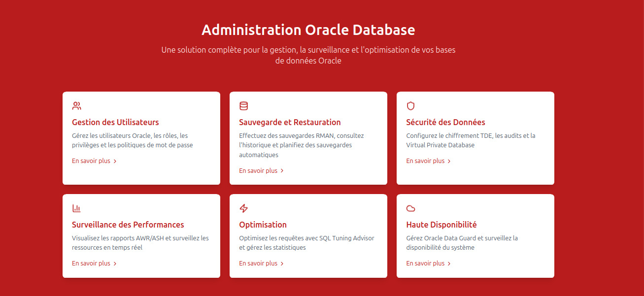
Task: Click the description "Visualisez les rapports AWR/ASH"
Action: point(140,243)
